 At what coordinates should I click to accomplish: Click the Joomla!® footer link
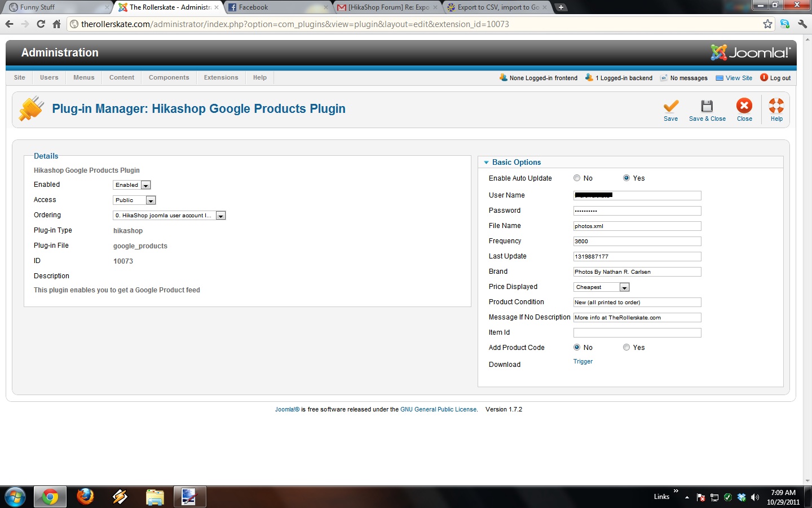tap(287, 410)
